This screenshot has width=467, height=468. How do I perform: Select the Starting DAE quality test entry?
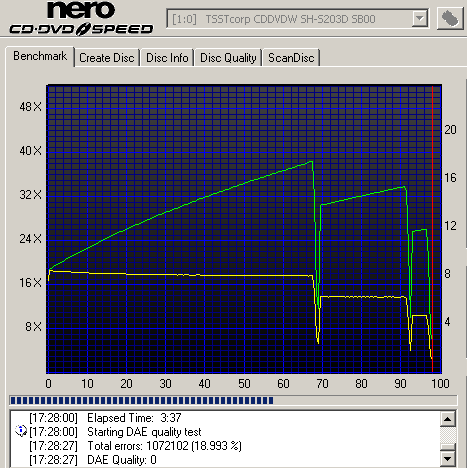click(115, 432)
